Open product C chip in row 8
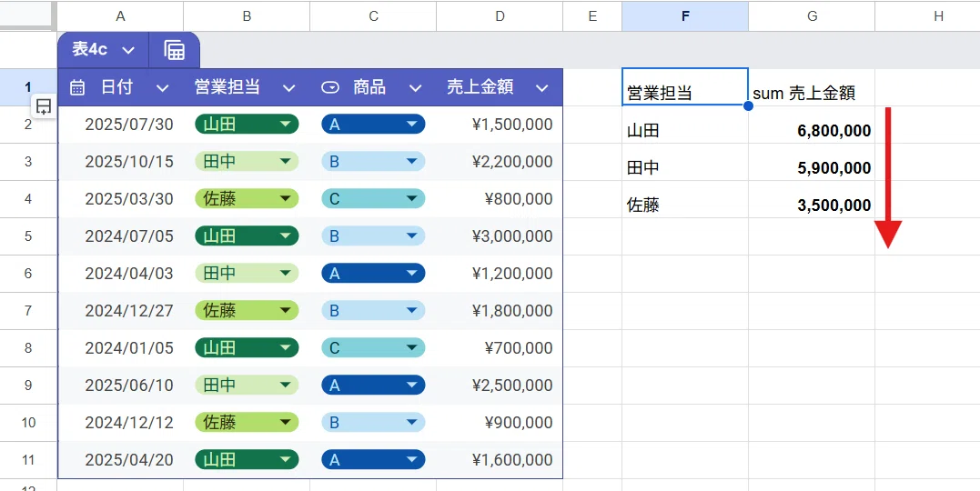Image resolution: width=980 pixels, height=491 pixels. tap(373, 348)
